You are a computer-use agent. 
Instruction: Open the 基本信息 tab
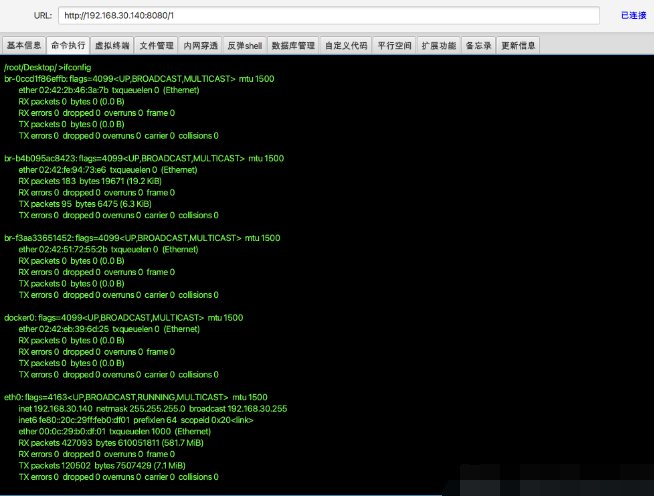(24, 45)
